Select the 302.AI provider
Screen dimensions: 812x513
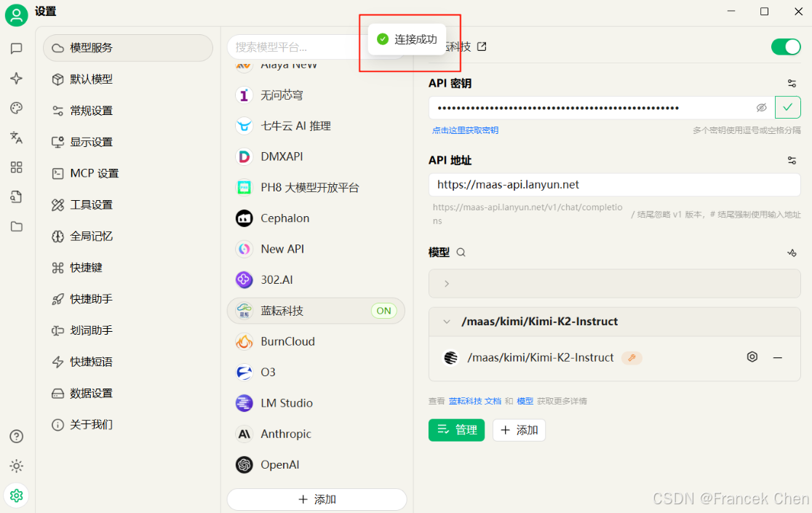[x=316, y=280]
